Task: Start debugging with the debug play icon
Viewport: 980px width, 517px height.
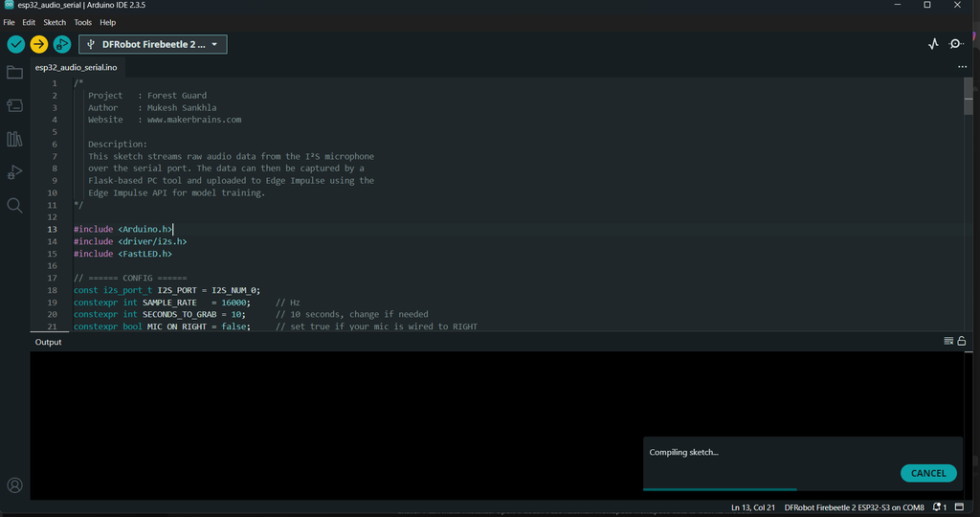Action: tap(62, 44)
